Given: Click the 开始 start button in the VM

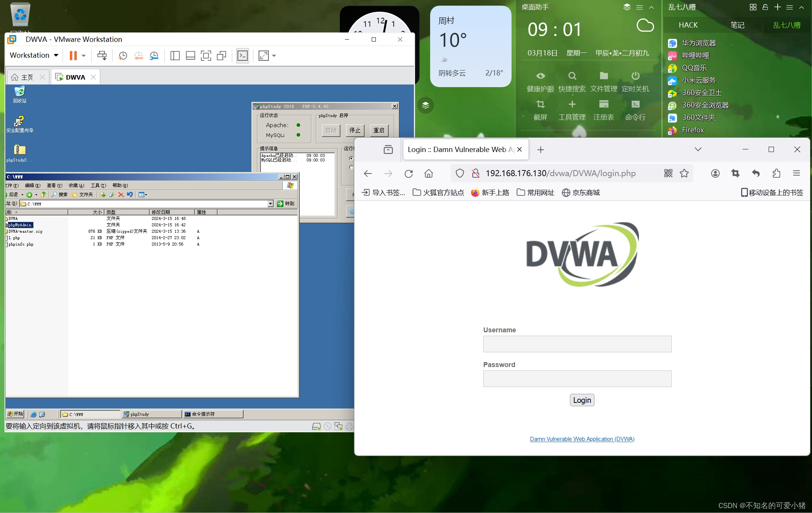Looking at the screenshot, I should pos(15,414).
